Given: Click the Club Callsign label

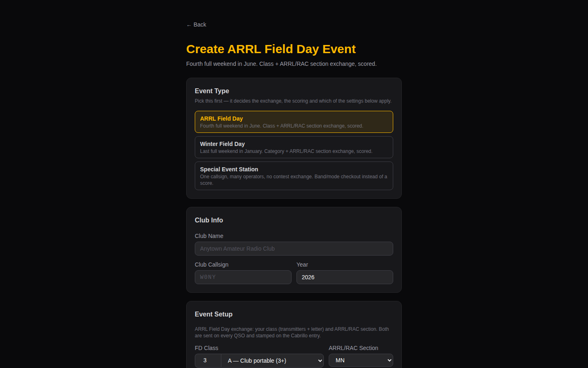Looking at the screenshot, I should (x=212, y=265).
